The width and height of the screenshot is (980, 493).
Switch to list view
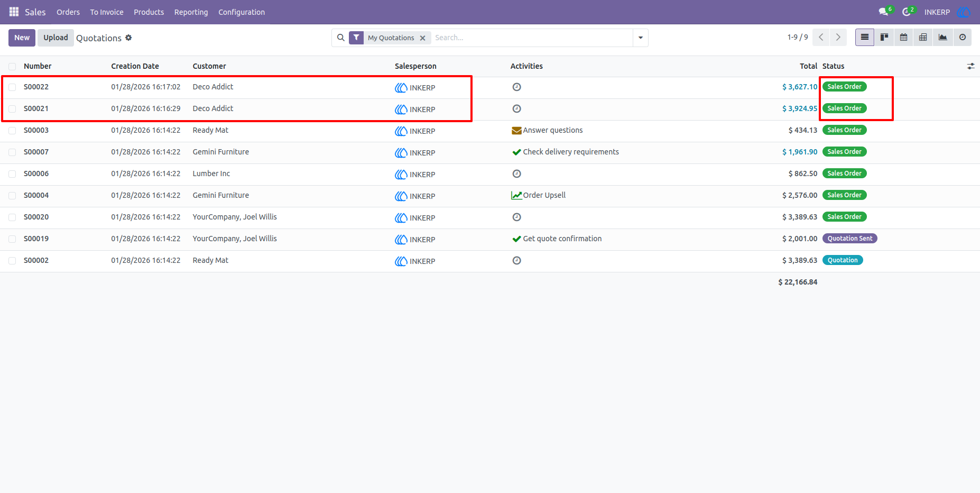(865, 38)
